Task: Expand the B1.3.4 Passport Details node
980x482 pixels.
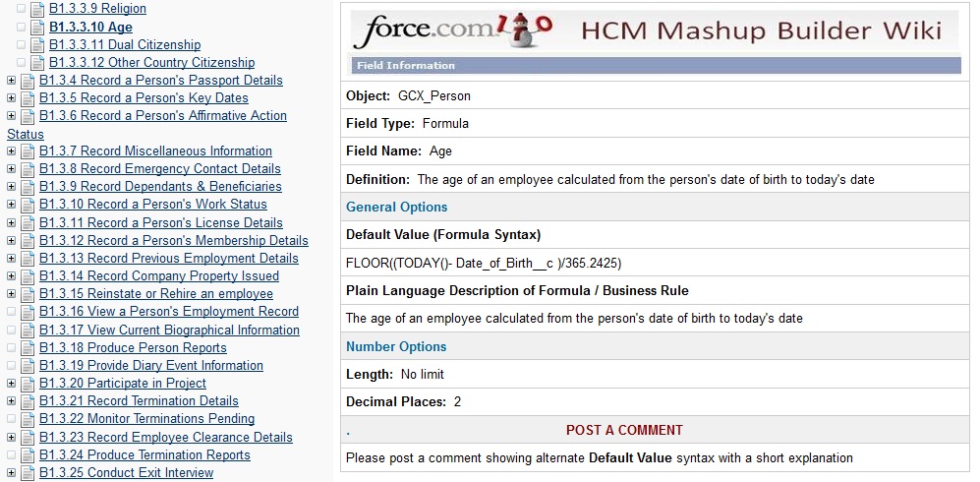Action: click(11, 81)
